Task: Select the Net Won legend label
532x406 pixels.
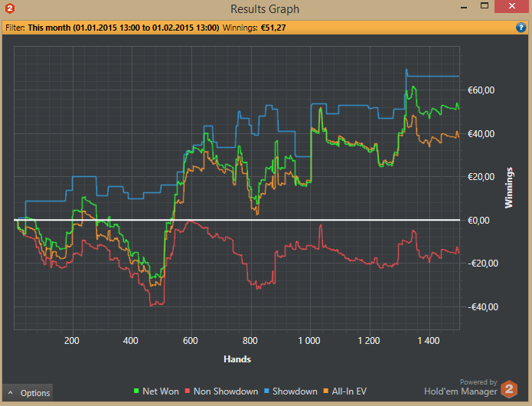Action: (161, 391)
